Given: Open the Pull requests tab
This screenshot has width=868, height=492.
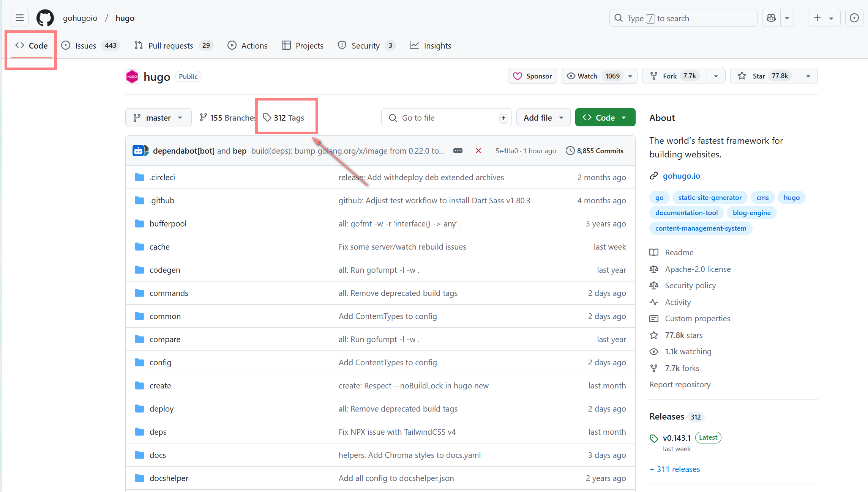Looking at the screenshot, I should pyautogui.click(x=174, y=46).
